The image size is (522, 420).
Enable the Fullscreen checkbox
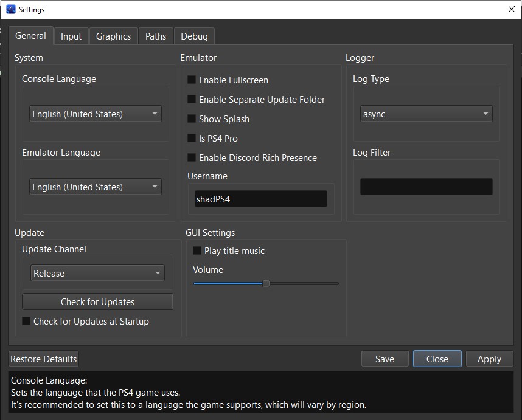pyautogui.click(x=192, y=80)
